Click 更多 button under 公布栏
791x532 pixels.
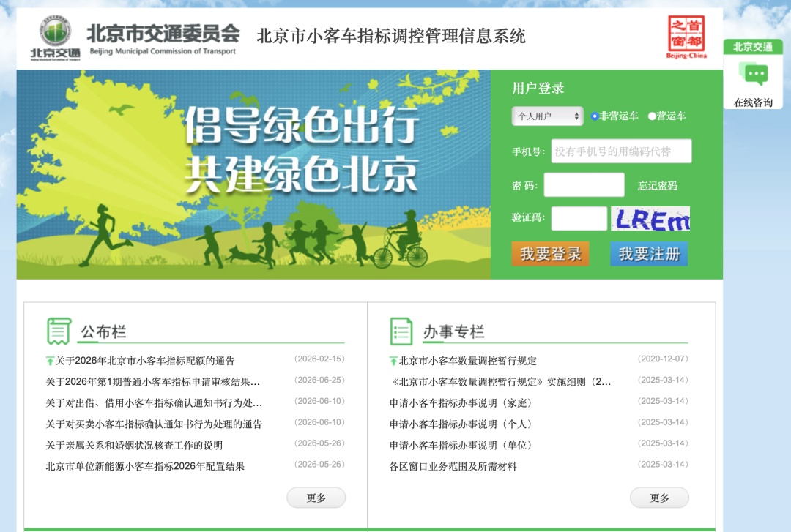[x=316, y=498]
